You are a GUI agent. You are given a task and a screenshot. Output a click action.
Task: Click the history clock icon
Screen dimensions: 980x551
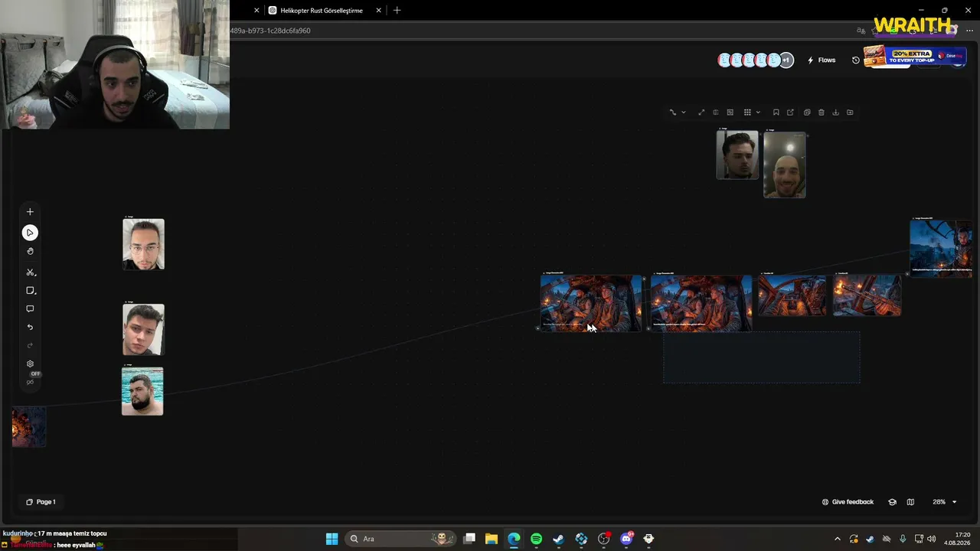[x=856, y=60]
